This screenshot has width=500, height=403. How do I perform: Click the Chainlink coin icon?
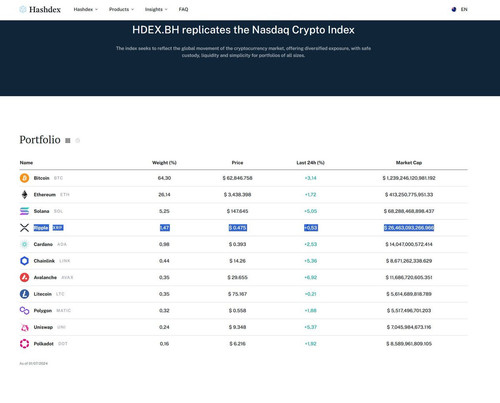(24, 261)
